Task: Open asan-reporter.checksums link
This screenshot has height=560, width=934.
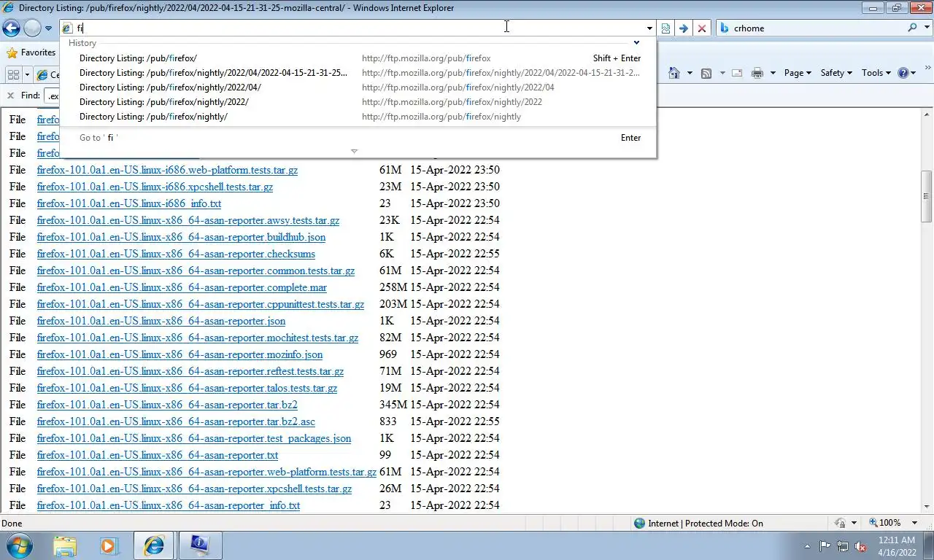Action: [176, 254]
